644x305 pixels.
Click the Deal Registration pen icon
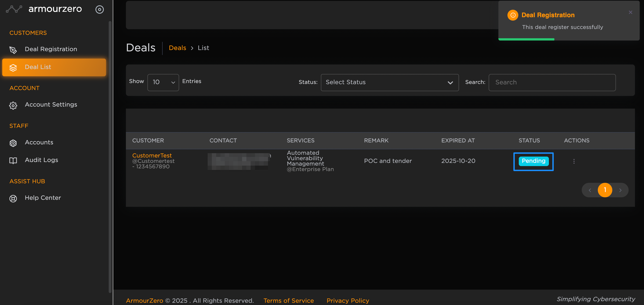point(13,50)
